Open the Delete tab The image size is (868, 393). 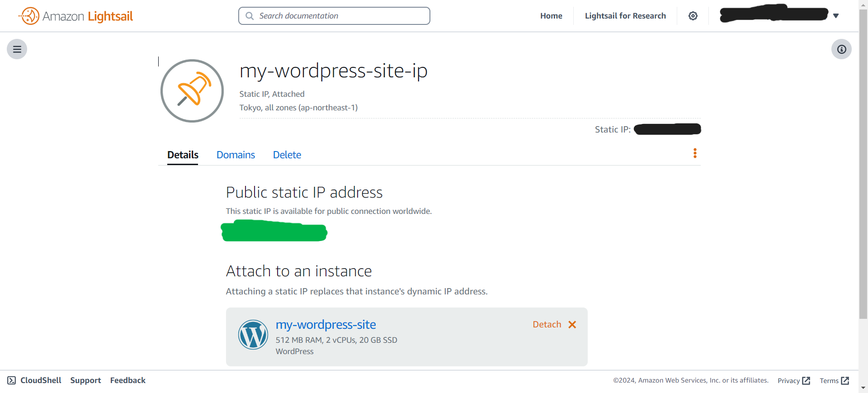[287, 155]
